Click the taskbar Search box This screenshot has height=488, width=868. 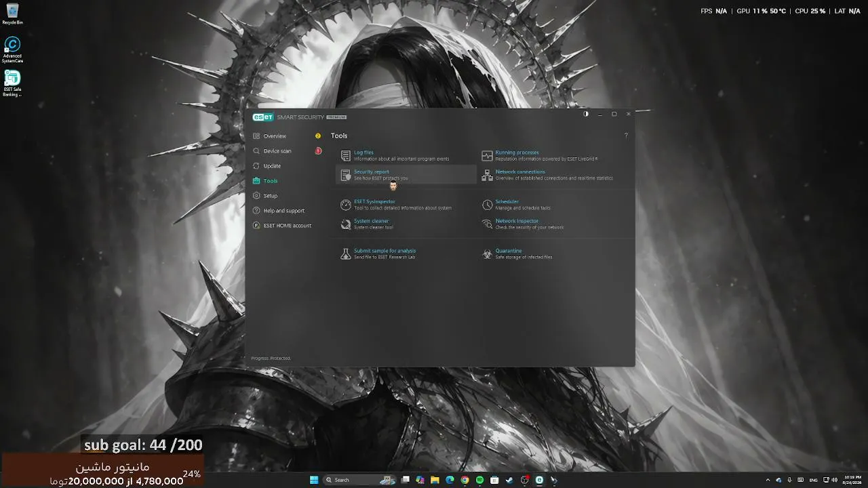point(359,480)
